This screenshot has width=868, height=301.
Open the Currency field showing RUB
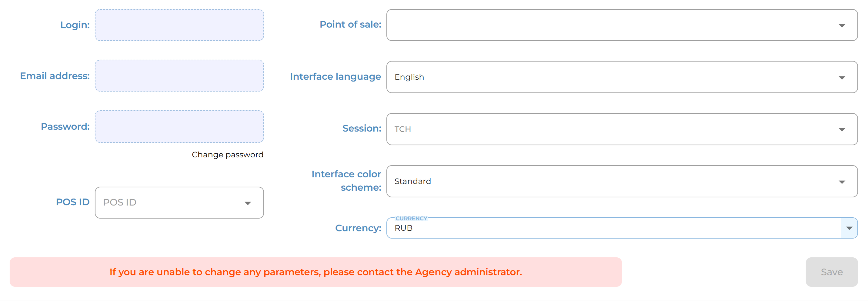click(606, 228)
